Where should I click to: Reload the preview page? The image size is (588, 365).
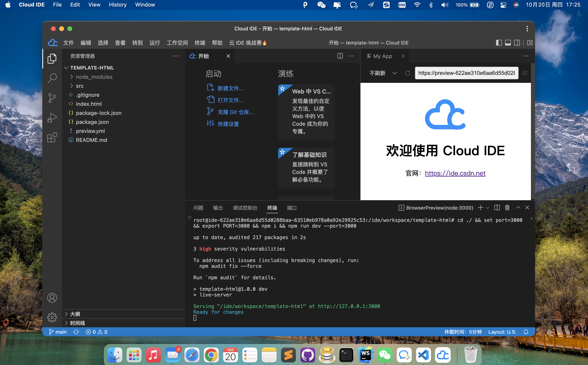coord(408,73)
